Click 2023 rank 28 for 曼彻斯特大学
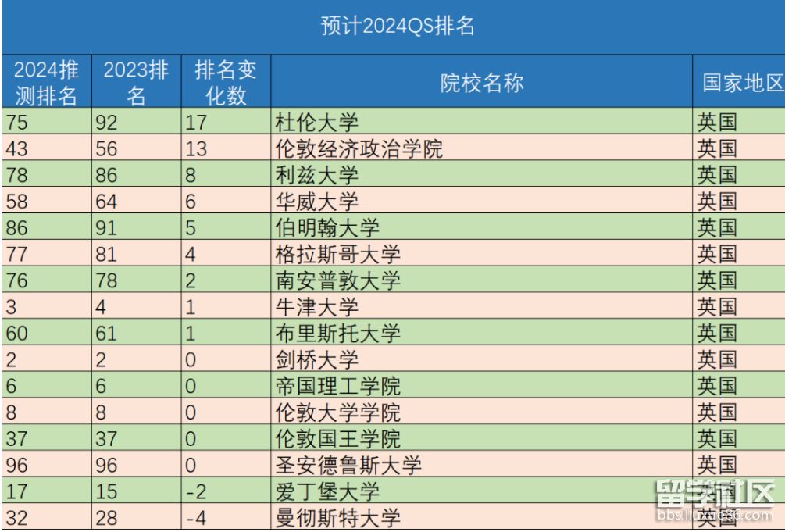The width and height of the screenshot is (785, 532). click(106, 519)
